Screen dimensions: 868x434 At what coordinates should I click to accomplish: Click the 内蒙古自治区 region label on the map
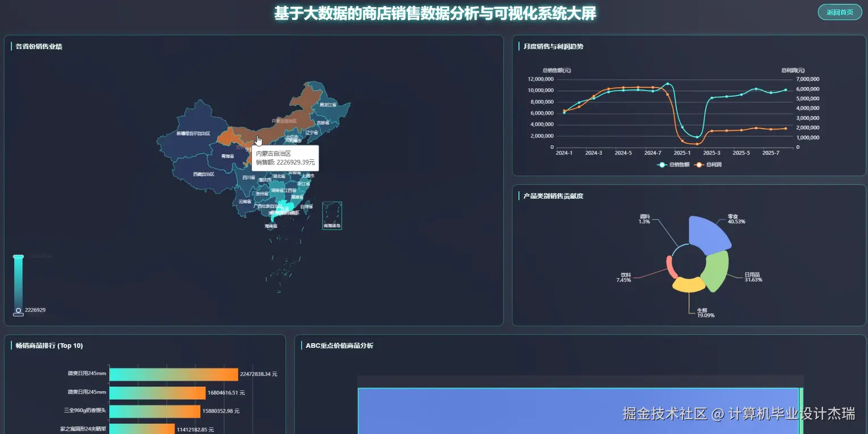click(284, 121)
